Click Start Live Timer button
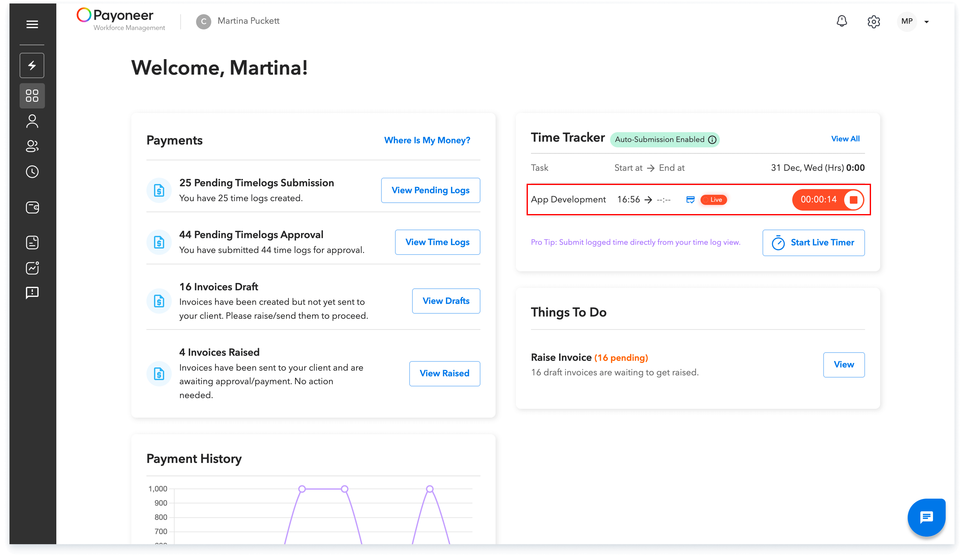This screenshot has height=560, width=964. point(813,243)
